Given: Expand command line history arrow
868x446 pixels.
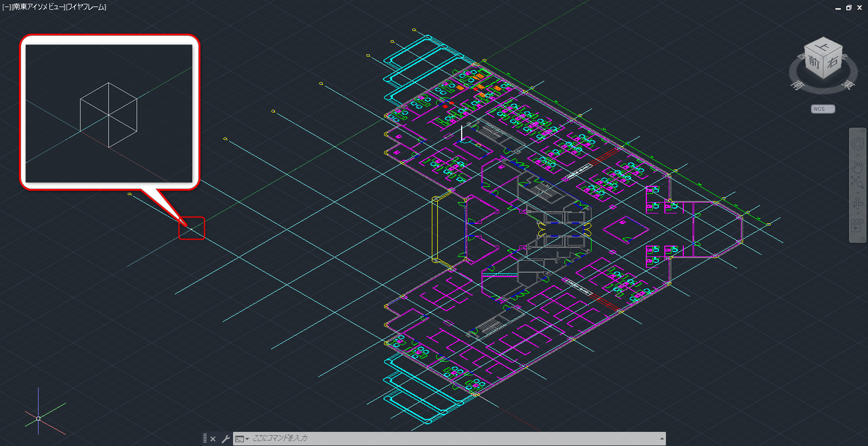Looking at the screenshot, I should click(662, 438).
